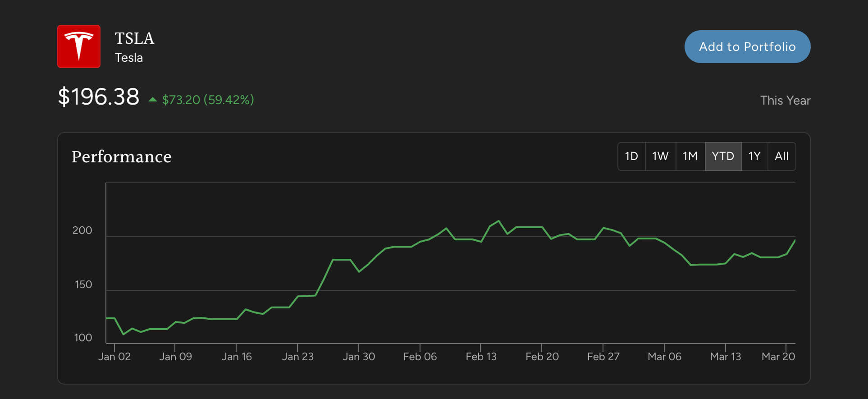Click the $73.20 (59.42%) gain text
868x399 pixels.
(x=208, y=100)
